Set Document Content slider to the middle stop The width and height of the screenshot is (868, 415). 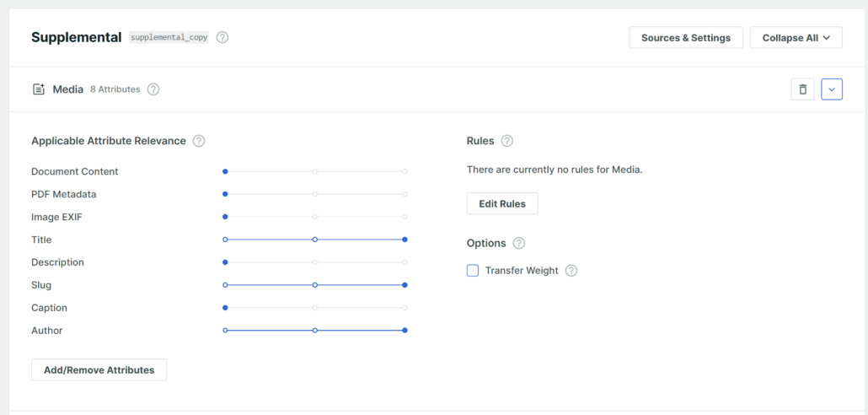point(315,172)
